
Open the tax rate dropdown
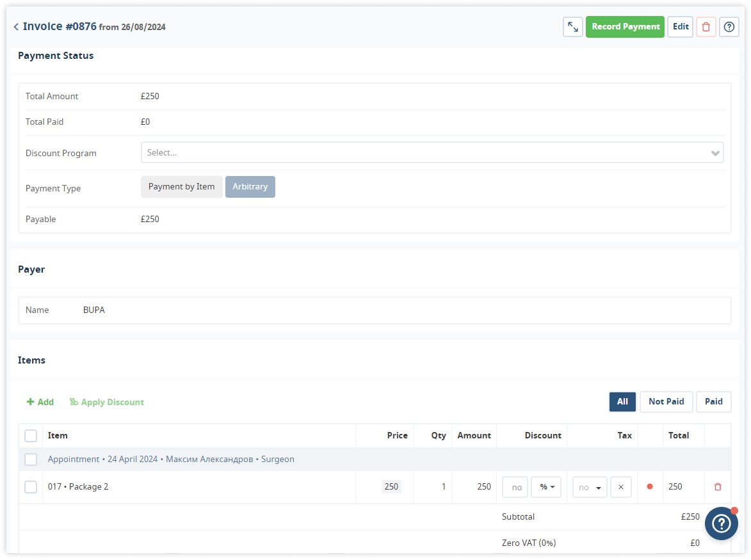[590, 487]
